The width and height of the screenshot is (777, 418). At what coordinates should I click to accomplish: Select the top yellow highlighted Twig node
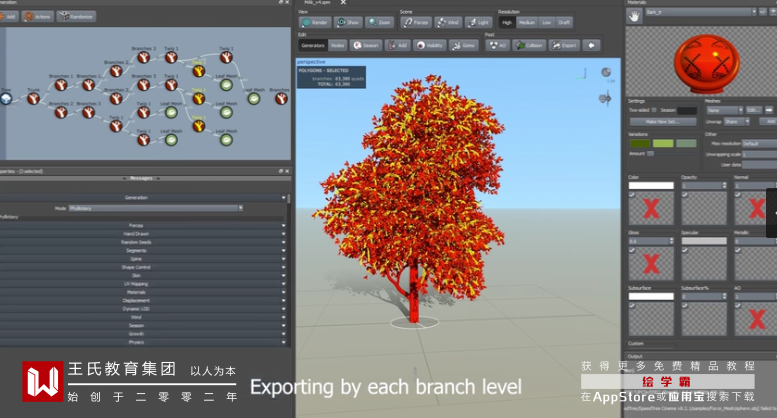click(x=199, y=71)
